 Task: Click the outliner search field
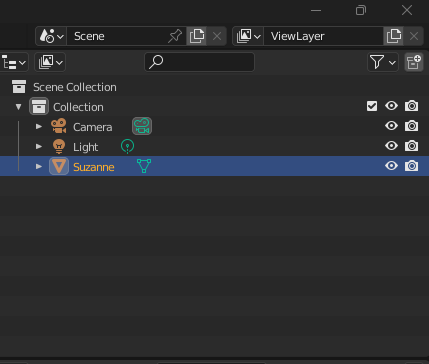tap(199, 62)
